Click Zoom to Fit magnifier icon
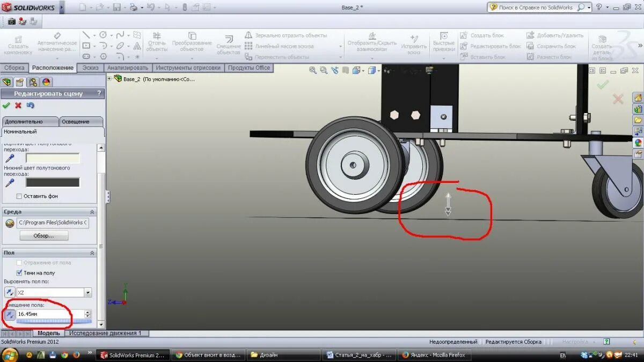This screenshot has width=644, height=362. (313, 70)
